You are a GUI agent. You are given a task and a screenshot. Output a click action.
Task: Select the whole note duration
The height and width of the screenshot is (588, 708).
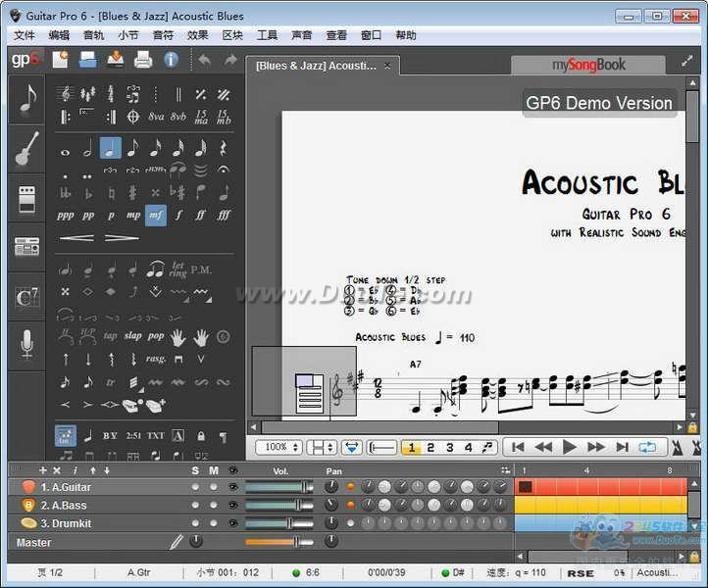tap(66, 149)
